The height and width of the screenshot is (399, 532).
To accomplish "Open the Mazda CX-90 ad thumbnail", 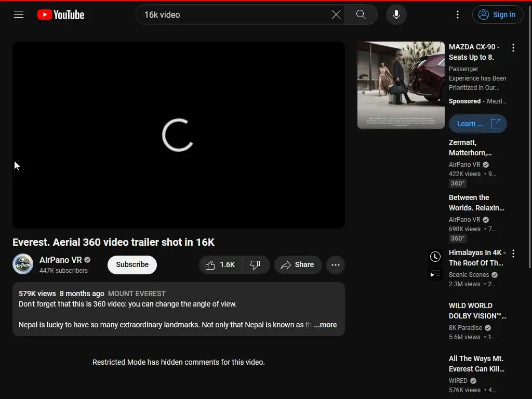I will pos(401,85).
